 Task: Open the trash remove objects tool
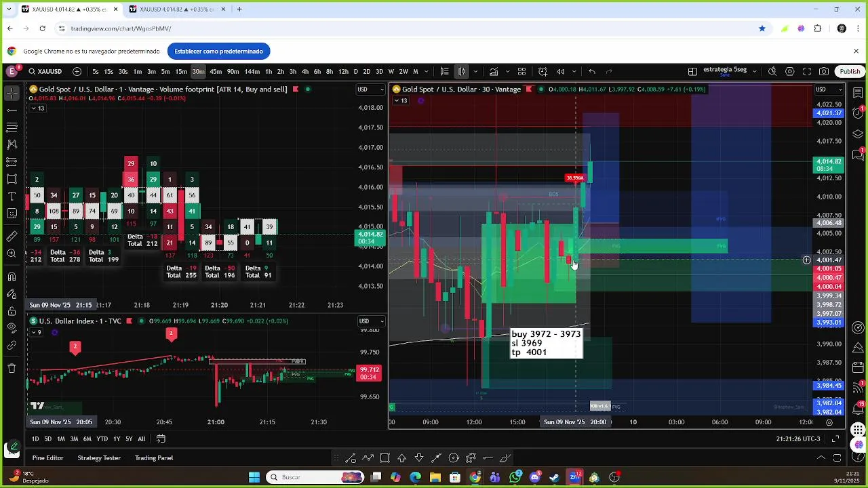[12, 368]
